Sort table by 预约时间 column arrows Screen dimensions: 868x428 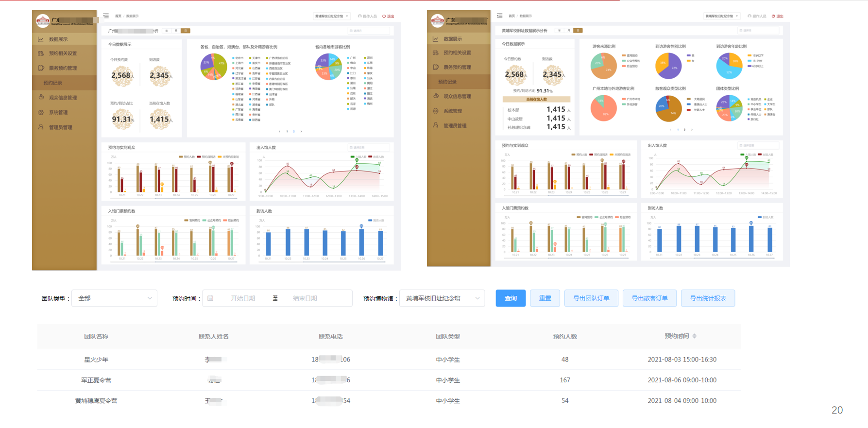(x=695, y=336)
